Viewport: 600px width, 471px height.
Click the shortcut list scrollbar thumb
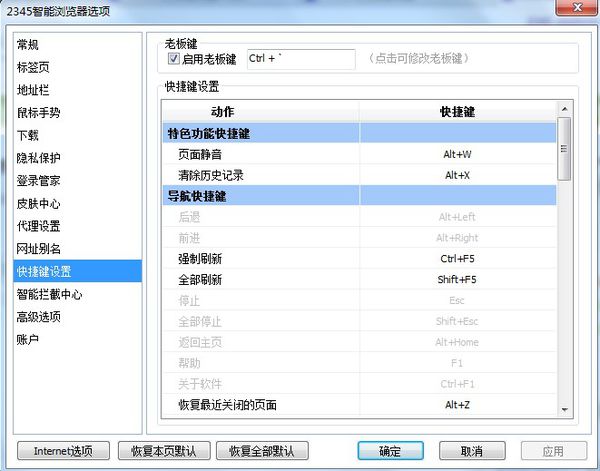[x=564, y=148]
